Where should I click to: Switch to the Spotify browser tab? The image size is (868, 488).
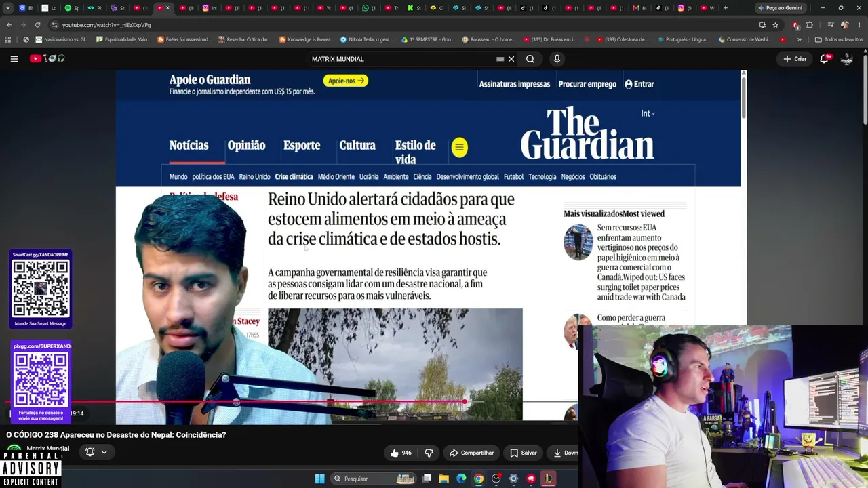pyautogui.click(x=71, y=8)
